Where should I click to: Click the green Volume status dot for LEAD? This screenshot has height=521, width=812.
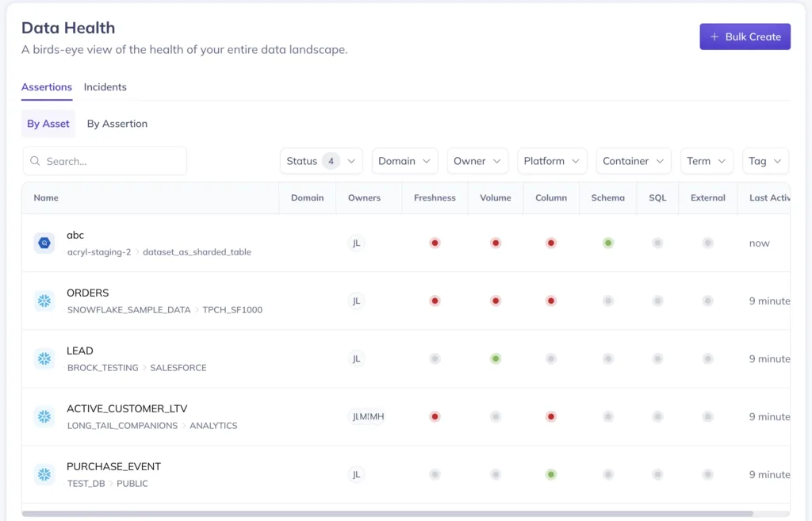[496, 358]
